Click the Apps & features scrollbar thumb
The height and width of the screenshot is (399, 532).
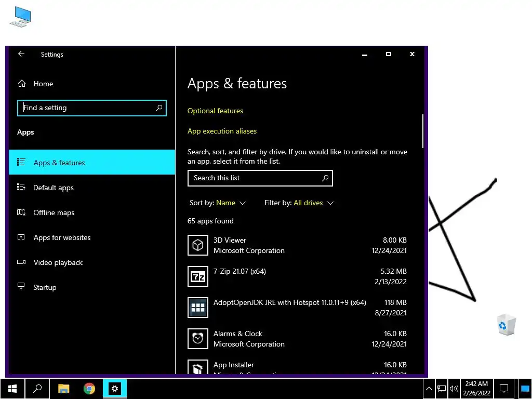coord(422,131)
